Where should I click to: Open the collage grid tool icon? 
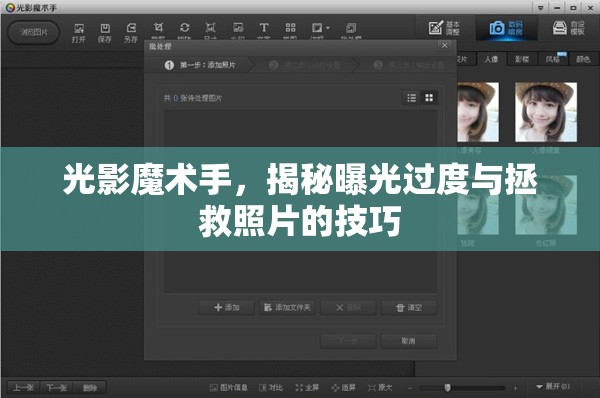pos(290,28)
